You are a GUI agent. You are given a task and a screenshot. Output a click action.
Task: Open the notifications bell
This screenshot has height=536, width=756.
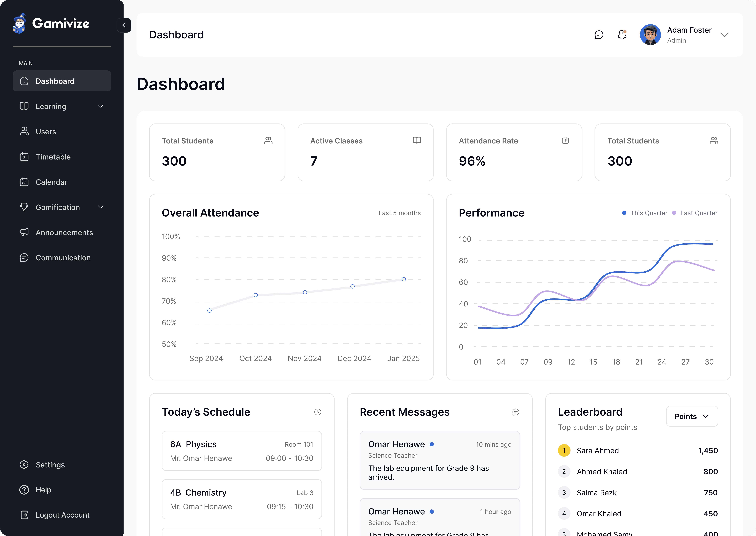pyautogui.click(x=622, y=35)
